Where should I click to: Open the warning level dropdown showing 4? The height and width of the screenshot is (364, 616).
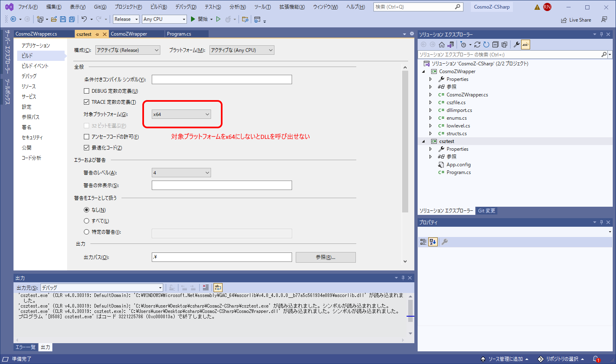click(x=181, y=173)
